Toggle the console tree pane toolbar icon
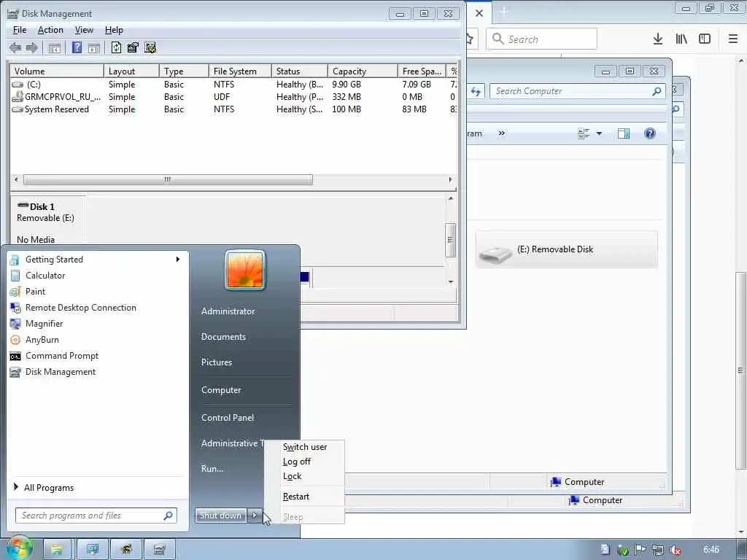The width and height of the screenshot is (747, 560). pyautogui.click(x=54, y=47)
